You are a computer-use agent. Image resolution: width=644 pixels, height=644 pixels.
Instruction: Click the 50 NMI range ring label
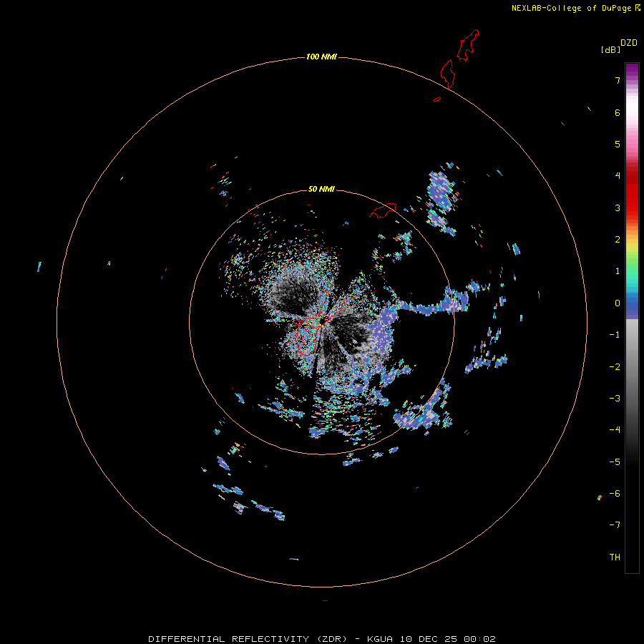coord(321,189)
